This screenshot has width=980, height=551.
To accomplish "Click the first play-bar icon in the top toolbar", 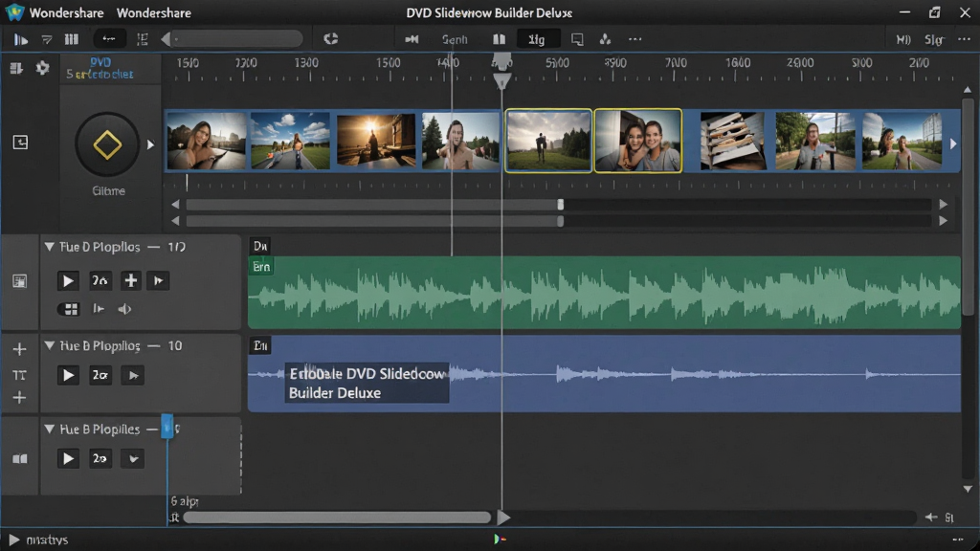I will [21, 39].
